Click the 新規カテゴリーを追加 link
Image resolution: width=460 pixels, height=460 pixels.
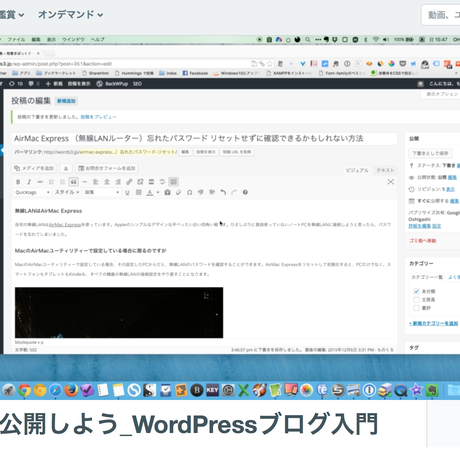click(433, 323)
